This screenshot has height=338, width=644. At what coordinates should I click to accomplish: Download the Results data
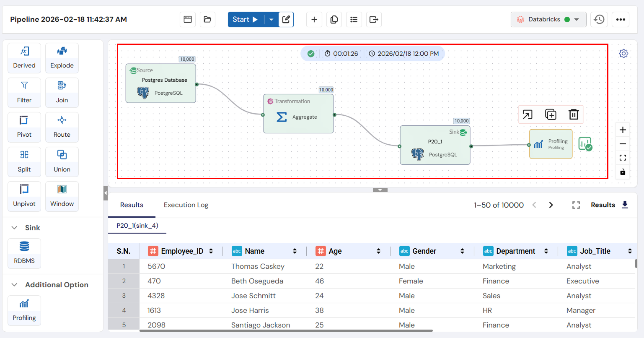[625, 205]
